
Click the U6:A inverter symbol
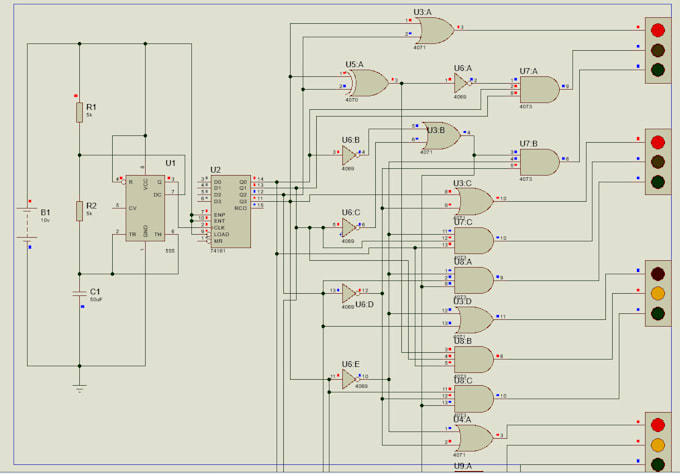pos(462,83)
